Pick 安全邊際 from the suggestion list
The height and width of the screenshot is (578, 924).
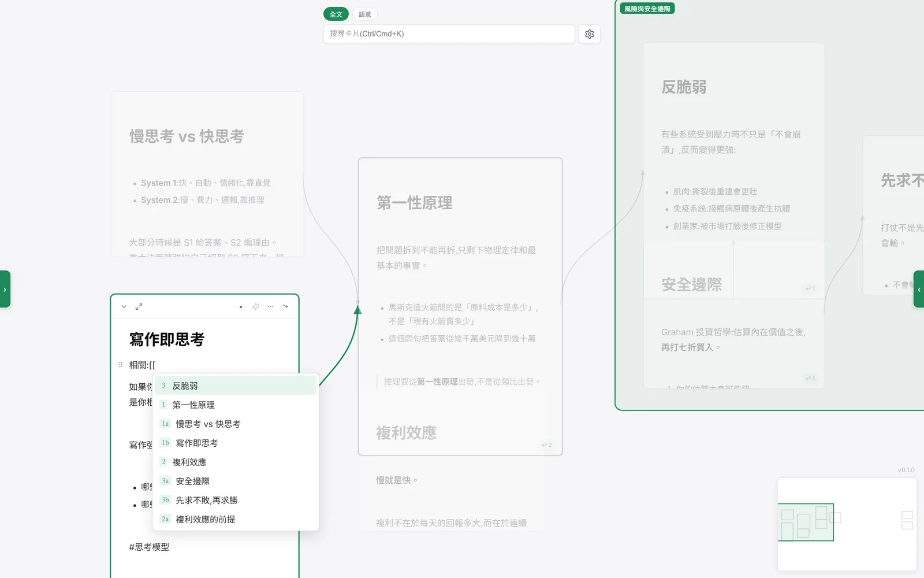[x=236, y=481]
